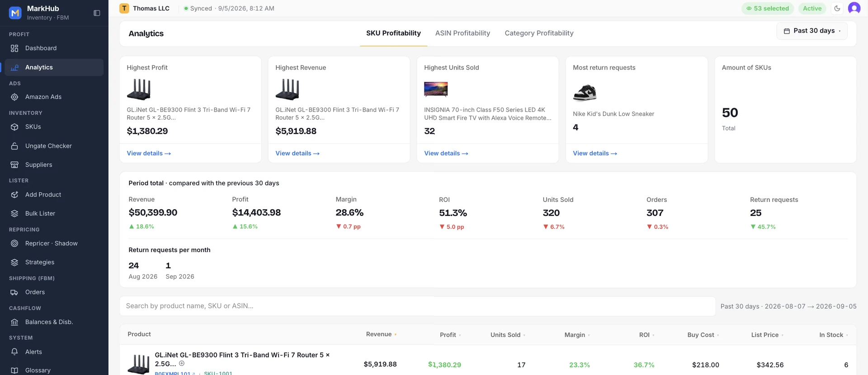Click the router thumbnail in Highest Revenue card

[288, 89]
